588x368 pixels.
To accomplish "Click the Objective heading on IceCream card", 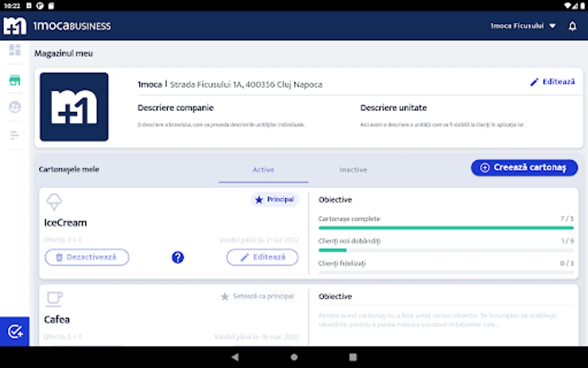I will [335, 200].
